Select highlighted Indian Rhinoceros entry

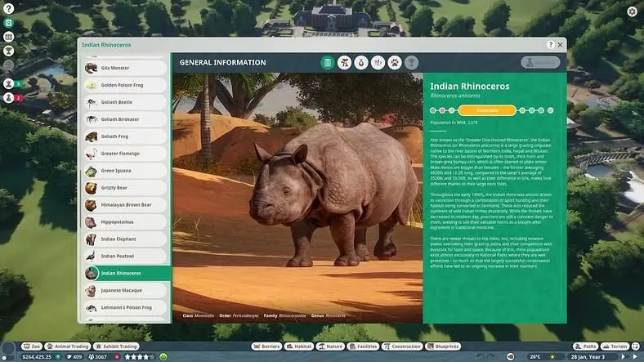tap(127, 273)
